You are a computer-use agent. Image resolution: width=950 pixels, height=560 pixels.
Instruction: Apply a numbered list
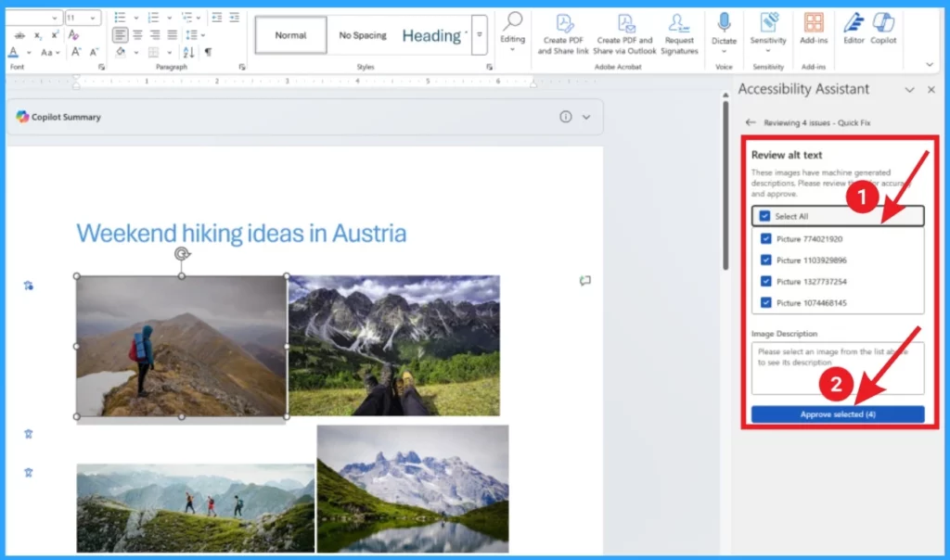(x=153, y=18)
